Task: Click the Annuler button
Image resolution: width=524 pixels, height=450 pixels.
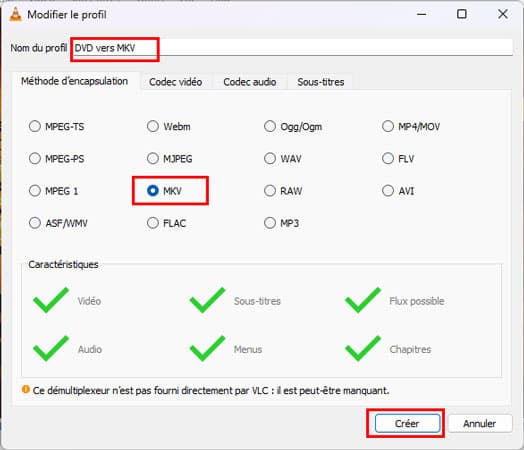Action: click(480, 424)
